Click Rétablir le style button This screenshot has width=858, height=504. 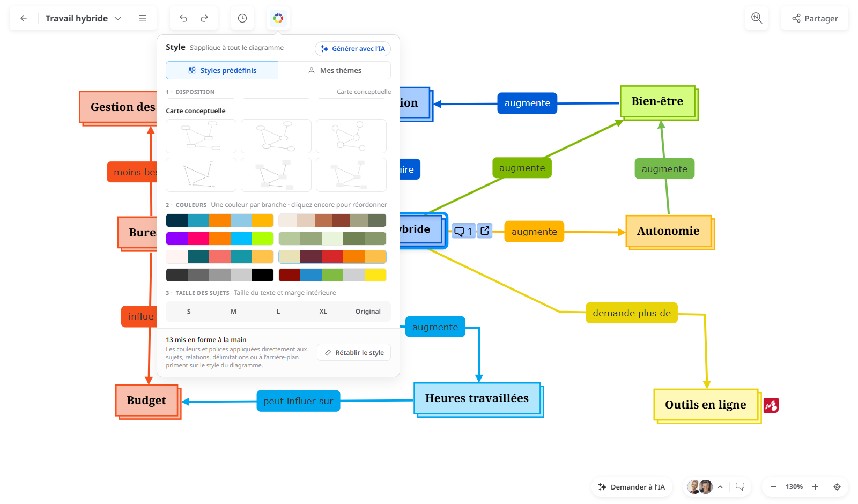[354, 353]
